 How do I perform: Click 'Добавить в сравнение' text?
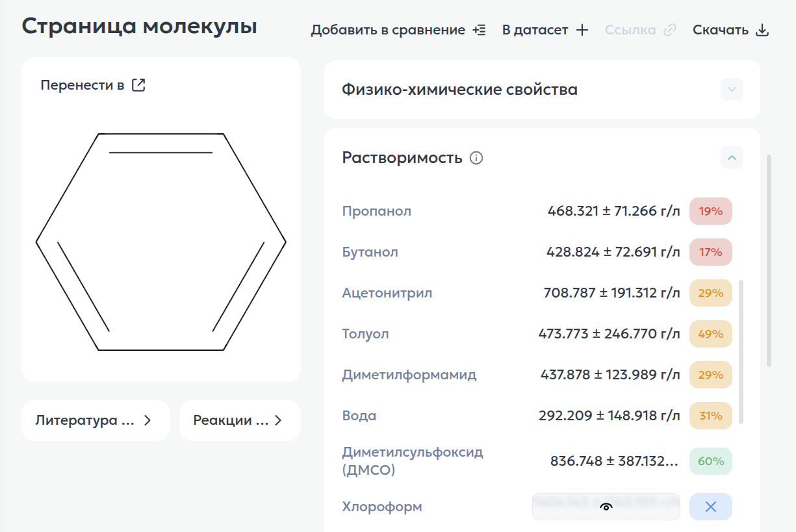[388, 30]
